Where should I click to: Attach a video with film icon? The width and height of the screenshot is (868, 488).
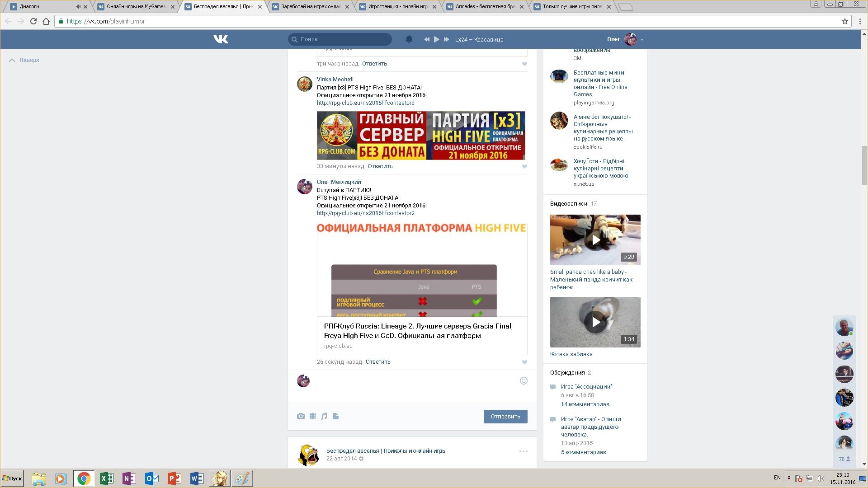pos(312,417)
